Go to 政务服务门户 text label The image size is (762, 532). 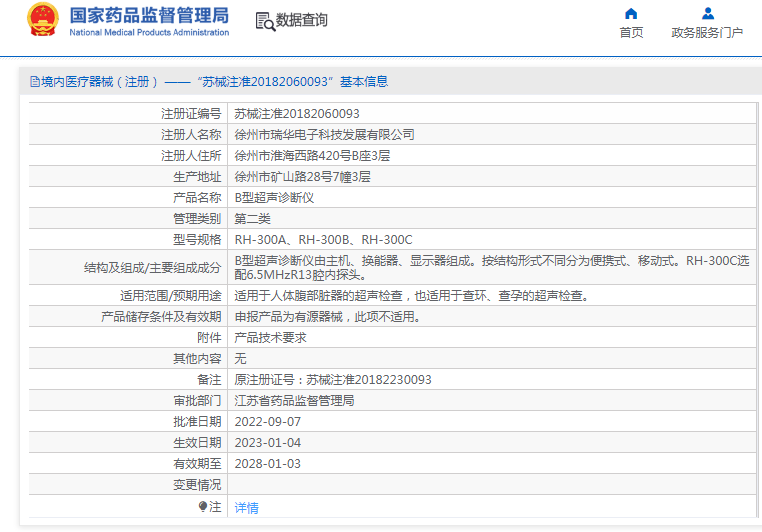pos(707,33)
